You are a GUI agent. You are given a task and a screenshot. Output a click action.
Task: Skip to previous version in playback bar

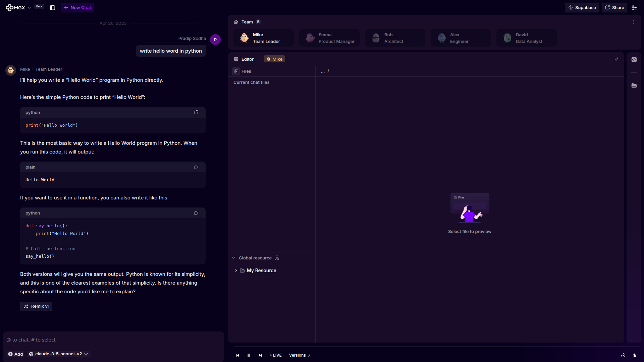point(237,355)
